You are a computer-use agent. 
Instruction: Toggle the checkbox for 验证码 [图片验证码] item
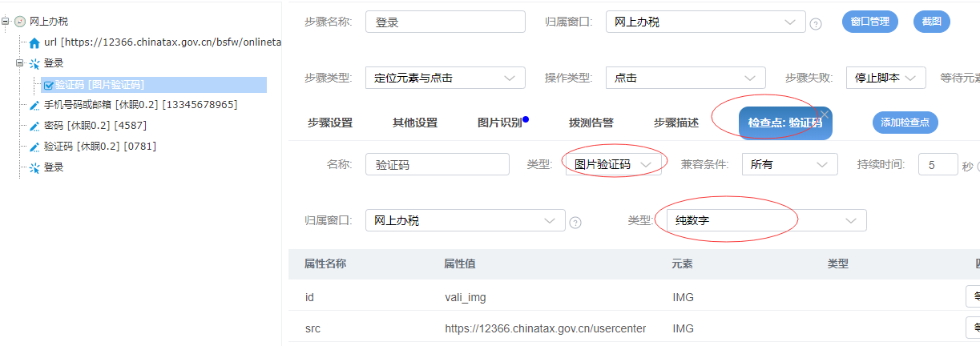[49, 84]
